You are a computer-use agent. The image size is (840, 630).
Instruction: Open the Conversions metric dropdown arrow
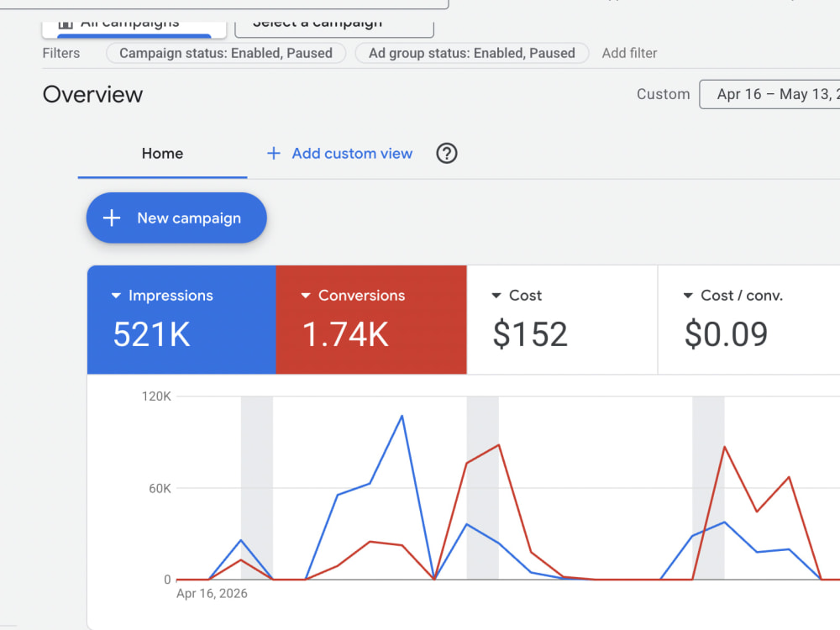pyautogui.click(x=306, y=296)
